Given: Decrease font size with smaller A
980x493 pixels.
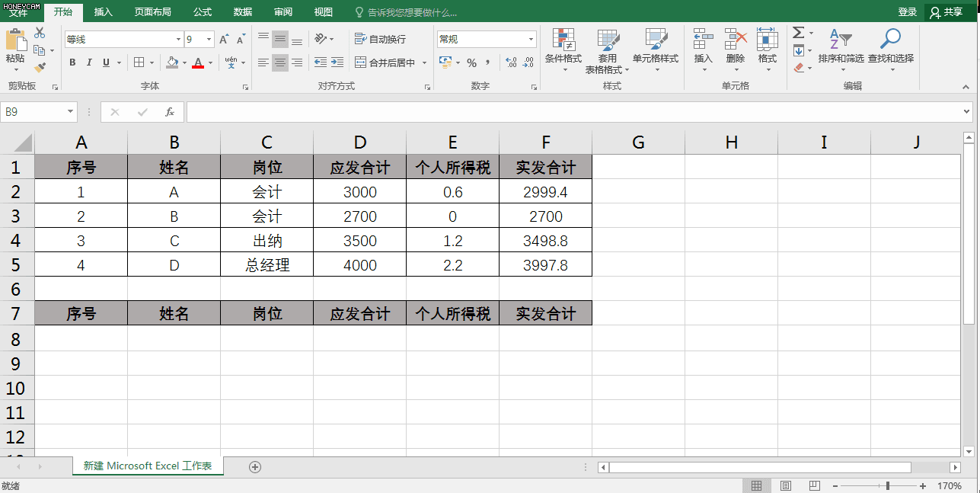Looking at the screenshot, I should click(x=241, y=40).
